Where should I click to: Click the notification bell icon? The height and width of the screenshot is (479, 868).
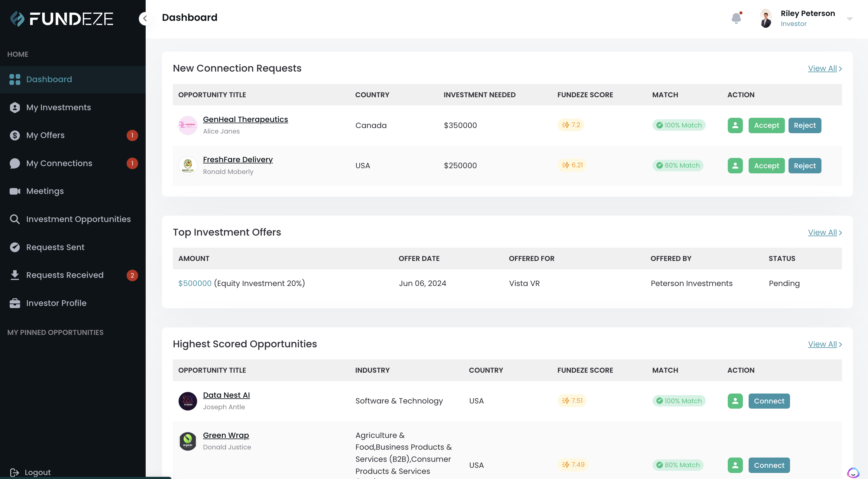[736, 18]
